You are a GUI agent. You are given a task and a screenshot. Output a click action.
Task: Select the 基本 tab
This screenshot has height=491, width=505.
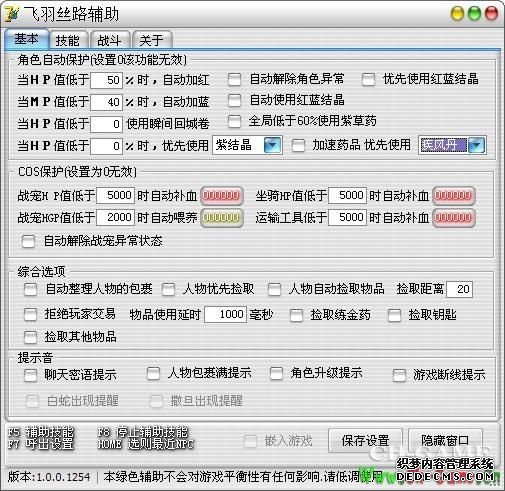coord(27,39)
